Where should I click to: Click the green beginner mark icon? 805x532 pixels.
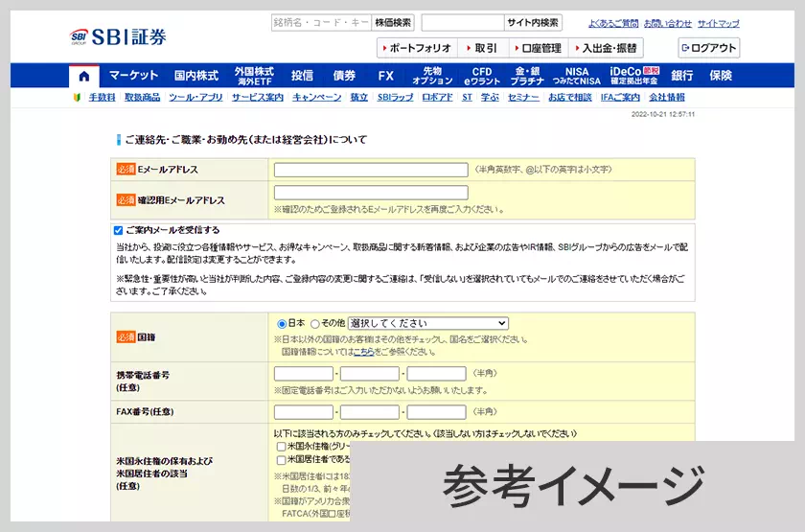click(78, 98)
